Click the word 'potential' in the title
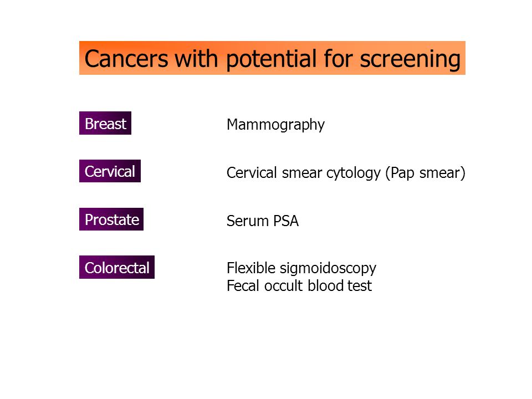532x399 pixels. 272,60
